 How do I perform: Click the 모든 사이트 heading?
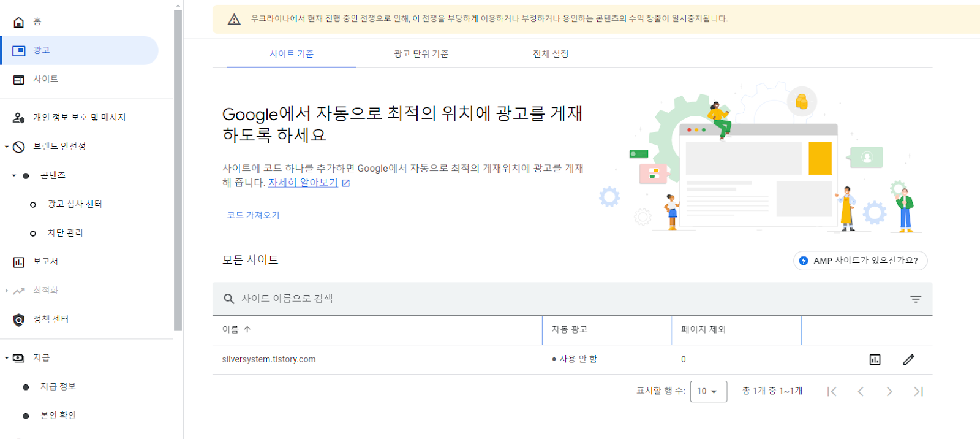(250, 260)
